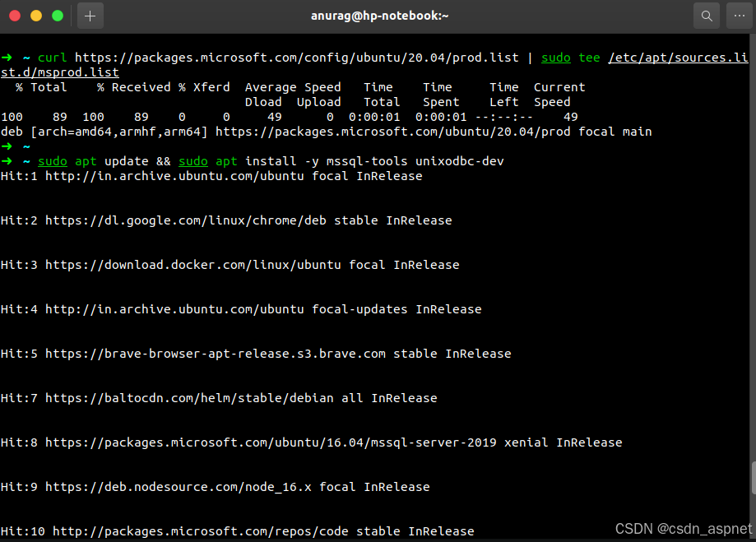Click the 'Current Speed' column header
The image size is (756, 542).
(559, 95)
